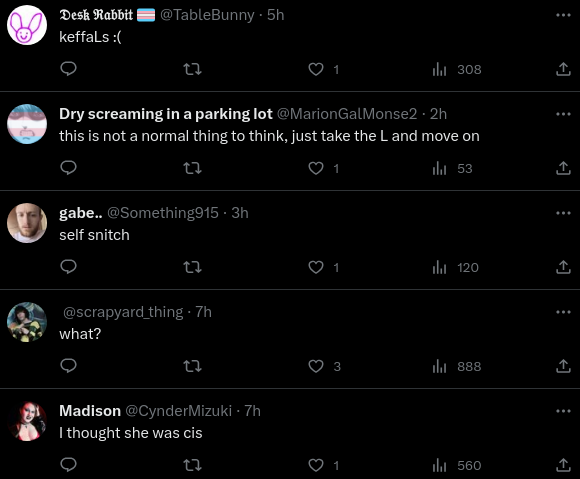Open reply on "just take the L" tweet
580x479 pixels.
[x=68, y=168]
